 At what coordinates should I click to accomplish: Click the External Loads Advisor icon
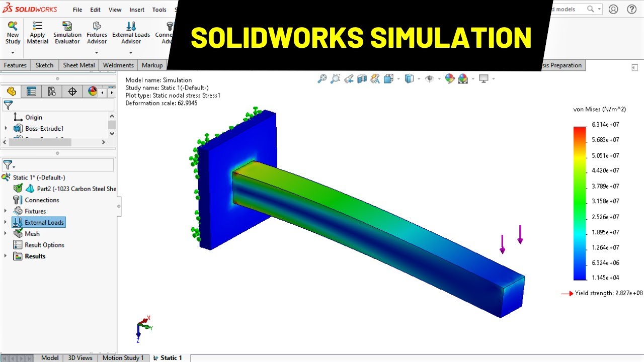131,26
